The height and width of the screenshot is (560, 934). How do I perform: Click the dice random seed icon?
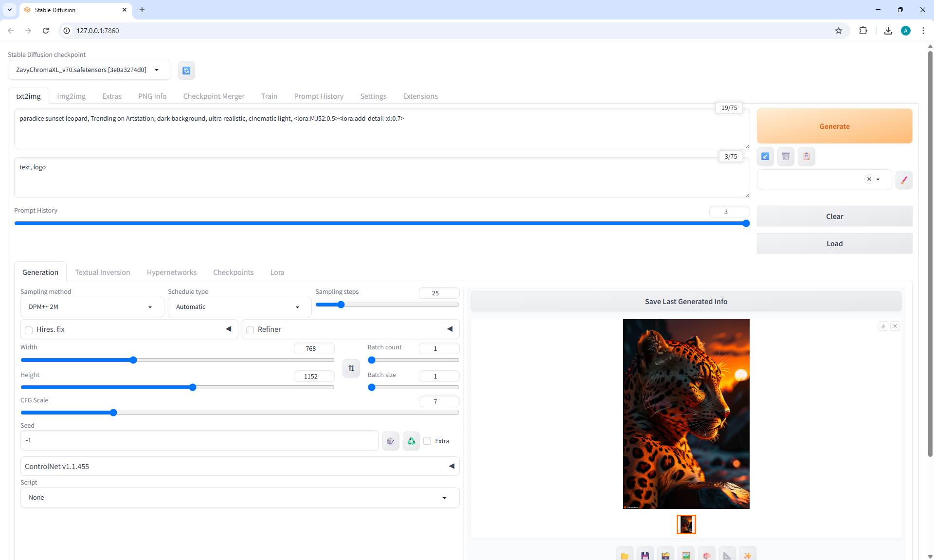(x=391, y=441)
